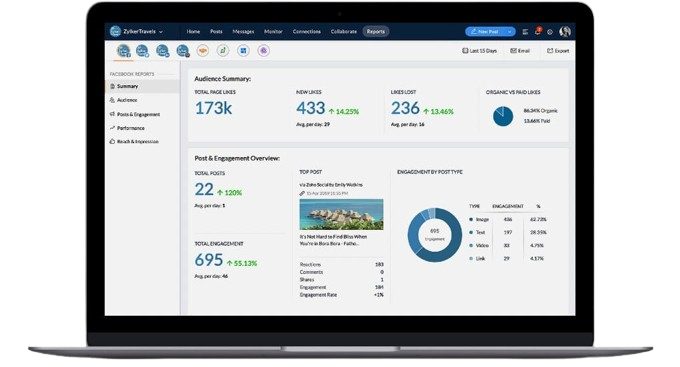The width and height of the screenshot is (680, 367).
Task: Click the Email report button
Action: [520, 51]
